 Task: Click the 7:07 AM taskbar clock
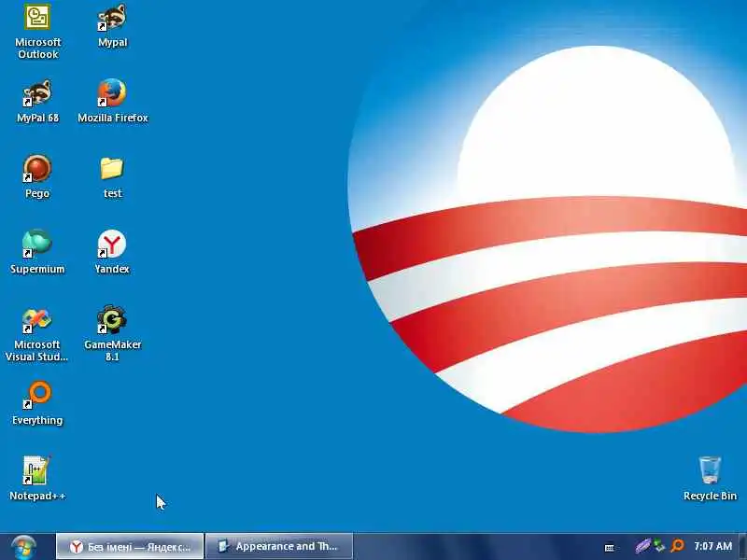click(712, 546)
